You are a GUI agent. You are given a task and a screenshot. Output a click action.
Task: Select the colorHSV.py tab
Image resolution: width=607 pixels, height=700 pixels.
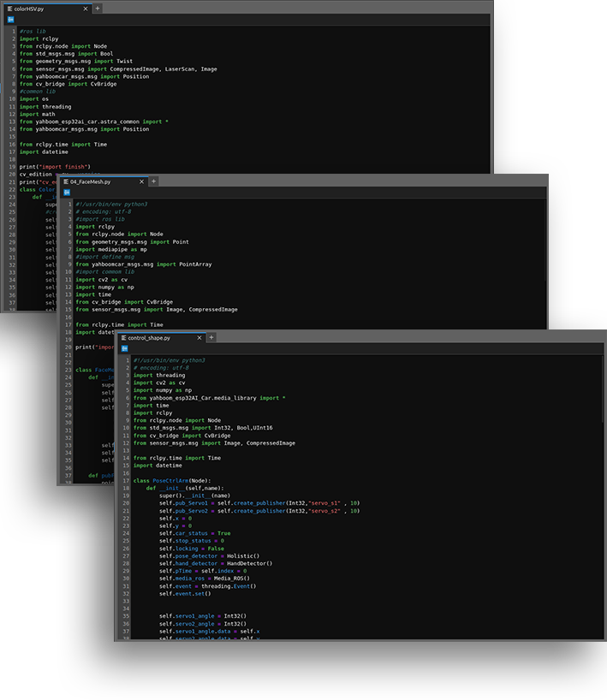[x=47, y=9]
